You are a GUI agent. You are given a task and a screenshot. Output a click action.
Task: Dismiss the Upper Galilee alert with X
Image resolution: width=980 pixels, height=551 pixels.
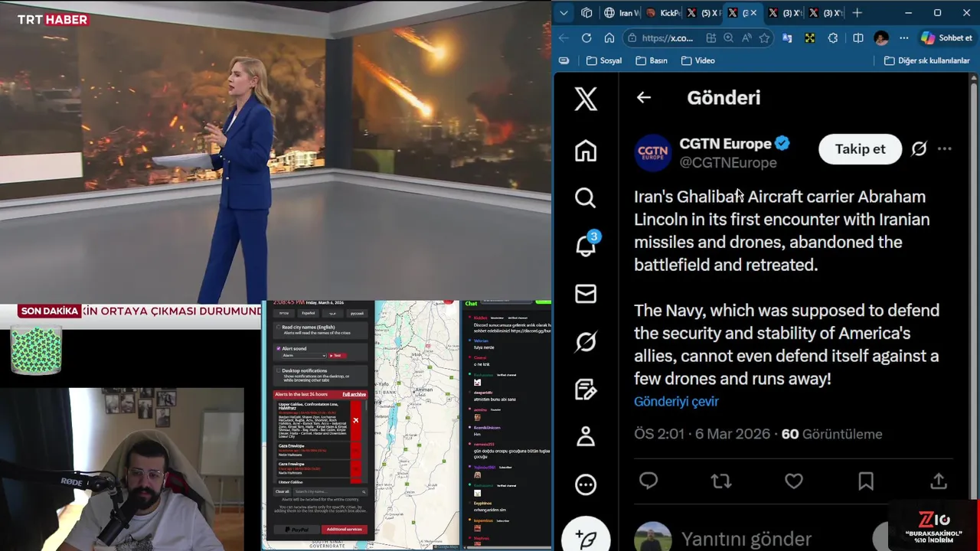point(355,420)
